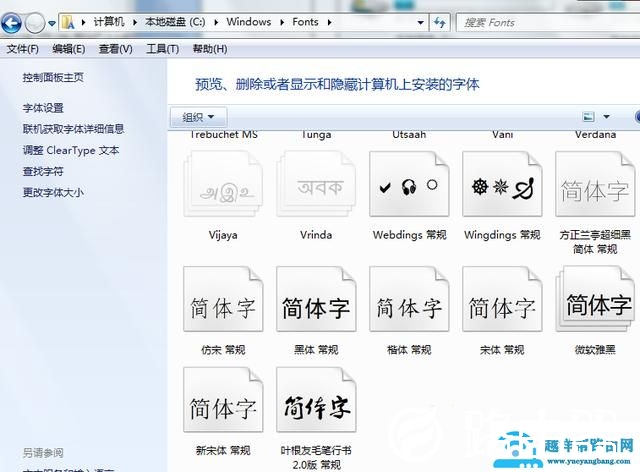Click the 楷体 常规 name label
The width and height of the screenshot is (640, 472).
[409, 350]
